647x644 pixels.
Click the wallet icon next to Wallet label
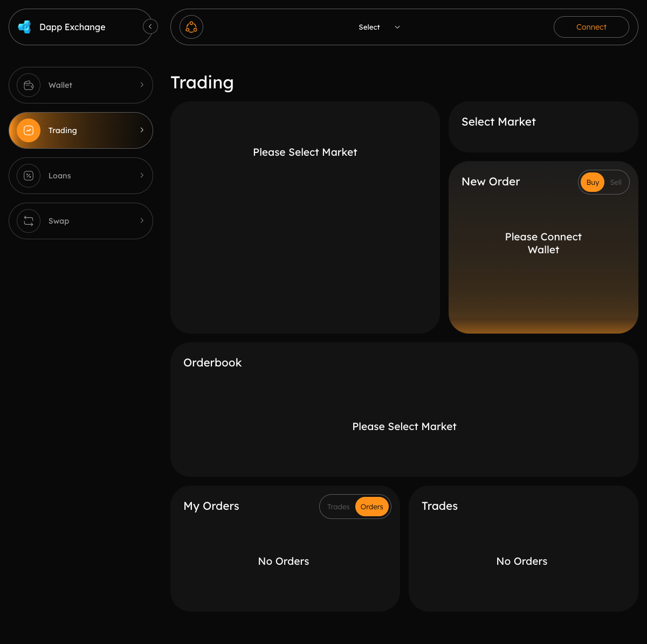click(28, 85)
